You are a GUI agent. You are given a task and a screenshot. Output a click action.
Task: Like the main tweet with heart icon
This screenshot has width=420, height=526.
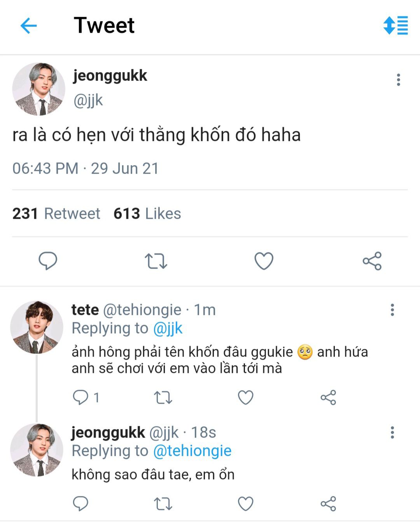coord(264,261)
